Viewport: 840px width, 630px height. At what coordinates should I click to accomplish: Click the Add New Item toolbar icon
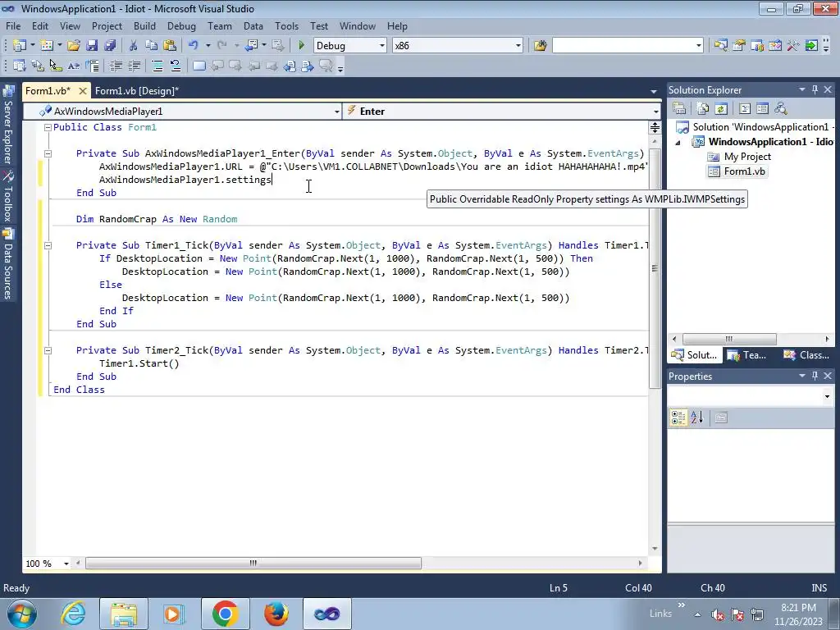[47, 46]
